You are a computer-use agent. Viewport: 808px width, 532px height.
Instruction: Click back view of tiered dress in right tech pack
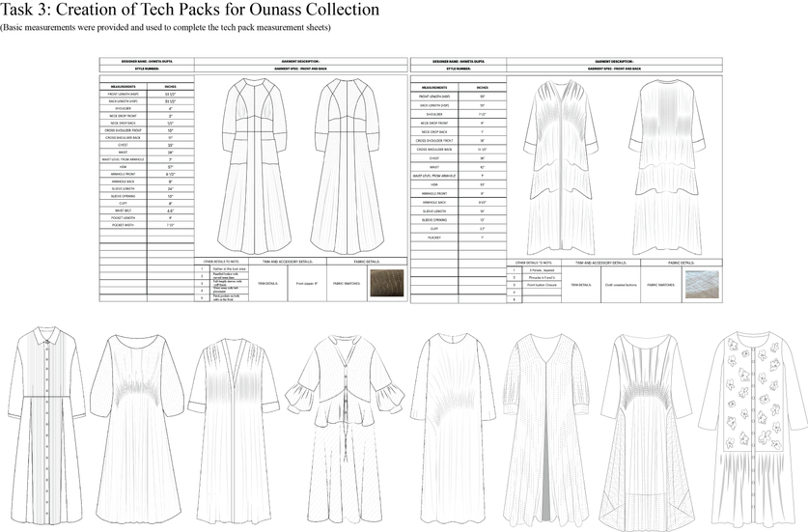667,168
